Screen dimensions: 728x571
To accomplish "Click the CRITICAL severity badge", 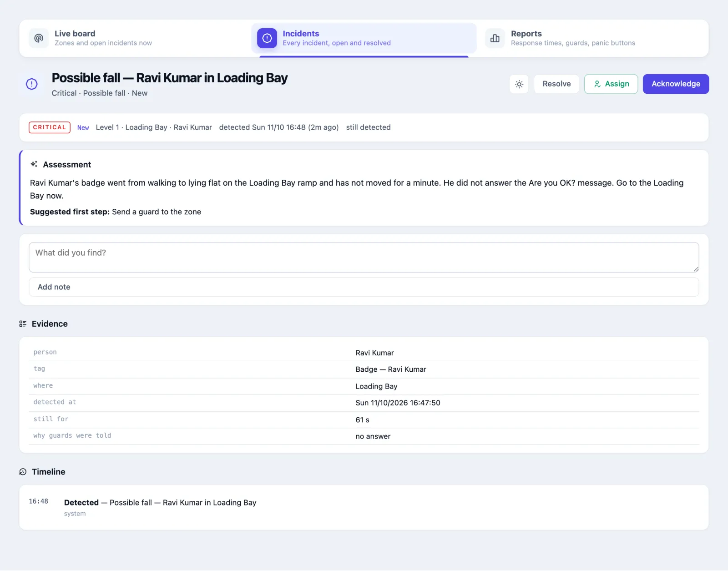I will [x=50, y=127].
